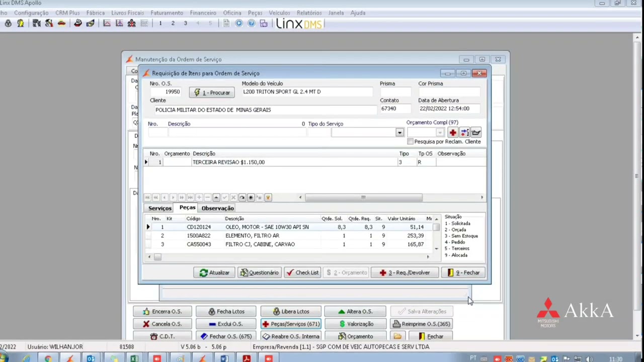Click the Adobe PDF icon in Windows taskbar
This screenshot has height=362, width=644.
point(247,358)
